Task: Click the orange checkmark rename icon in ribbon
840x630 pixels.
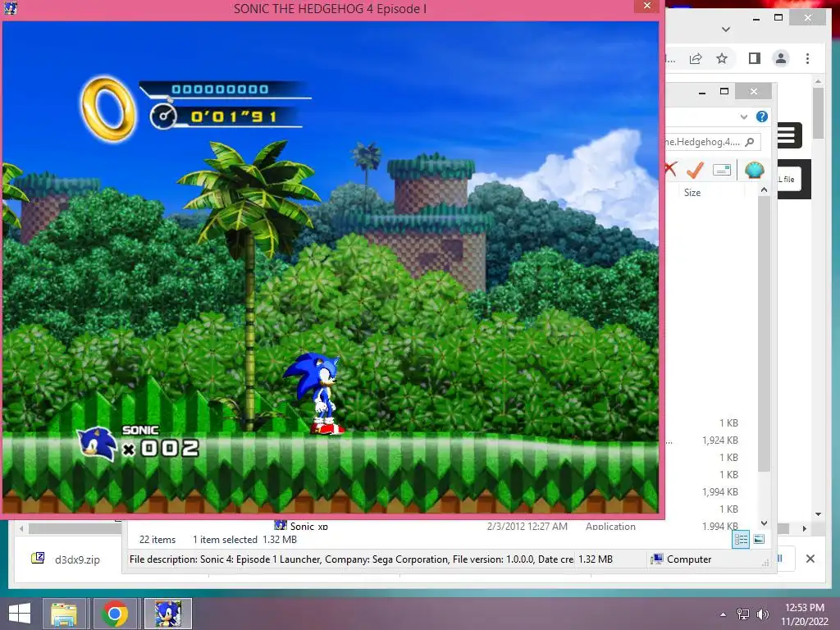Action: (x=695, y=170)
